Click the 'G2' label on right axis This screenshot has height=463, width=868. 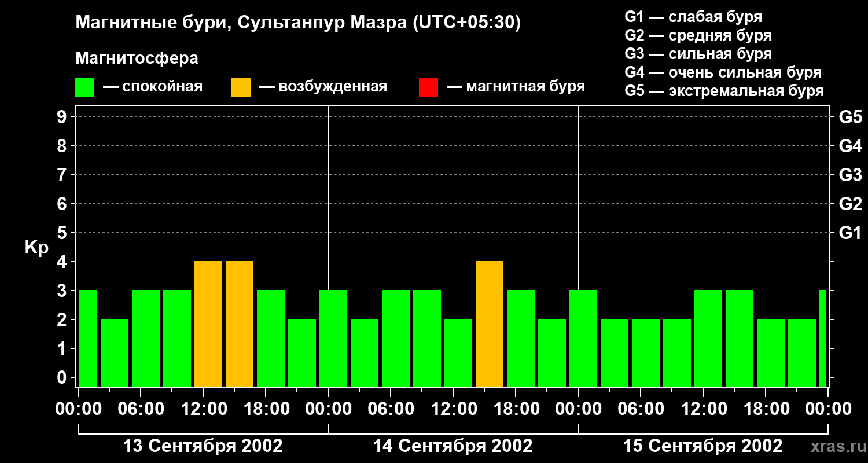tap(850, 204)
